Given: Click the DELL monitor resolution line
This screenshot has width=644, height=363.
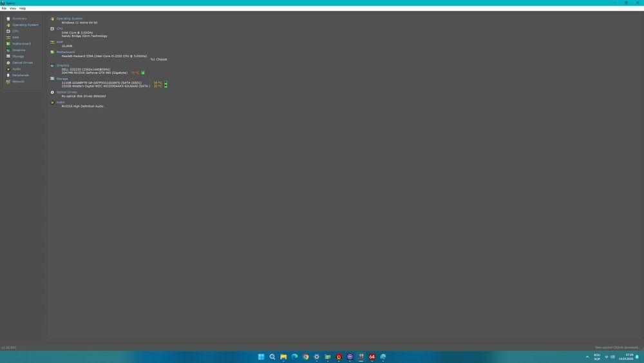Looking at the screenshot, I should (x=86, y=70).
